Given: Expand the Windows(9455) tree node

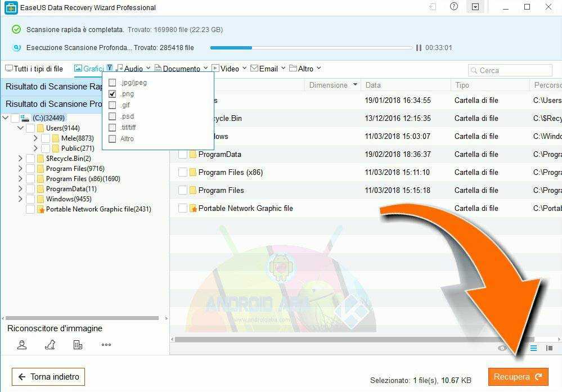Looking at the screenshot, I should [20, 199].
